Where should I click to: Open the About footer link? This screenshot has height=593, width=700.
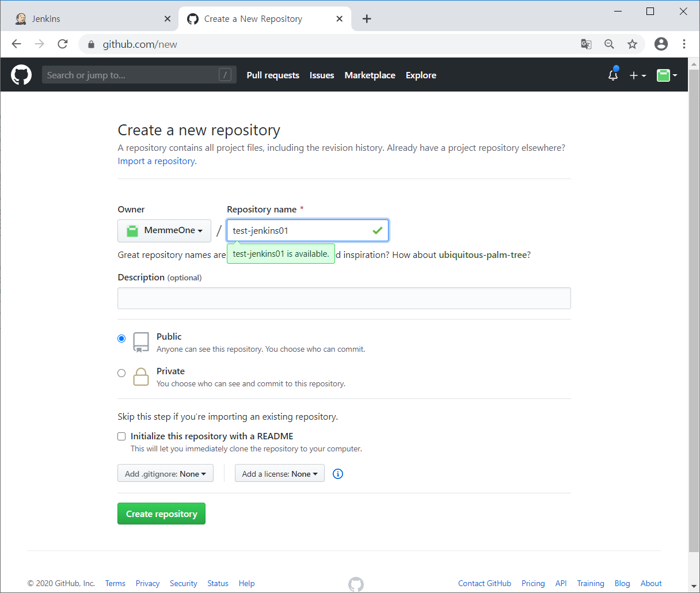point(651,583)
